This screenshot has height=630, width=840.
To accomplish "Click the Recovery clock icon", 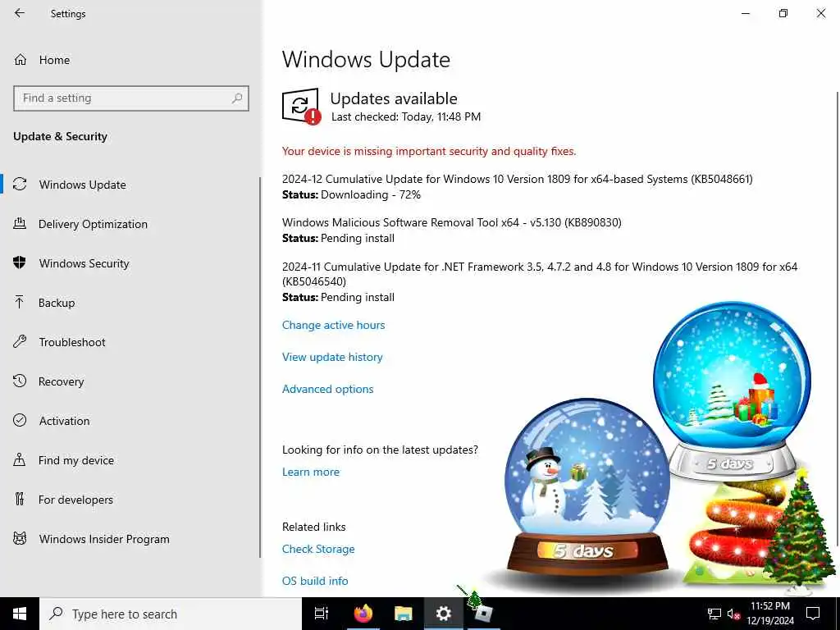I will pos(20,381).
